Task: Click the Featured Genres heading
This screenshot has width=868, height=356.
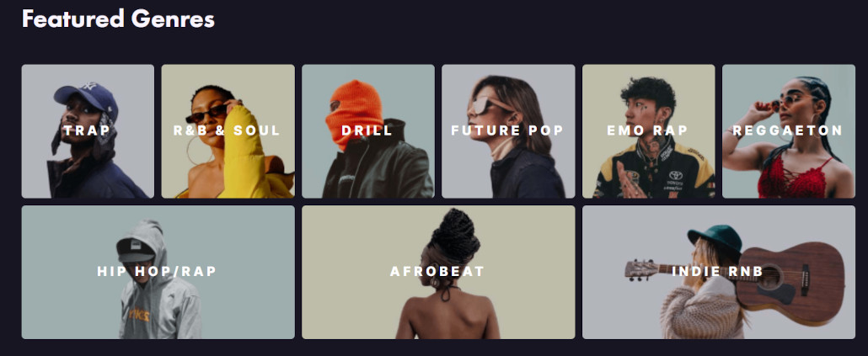Action: (118, 19)
